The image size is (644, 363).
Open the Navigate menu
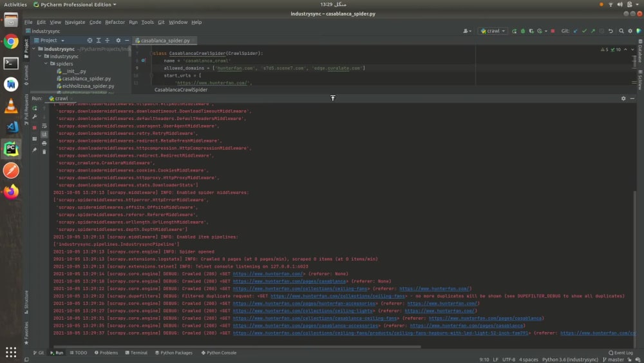75,22
